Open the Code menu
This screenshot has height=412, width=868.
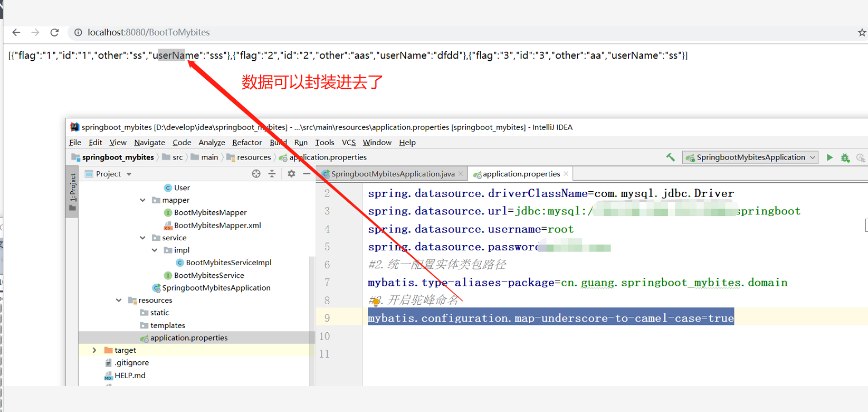tap(182, 143)
